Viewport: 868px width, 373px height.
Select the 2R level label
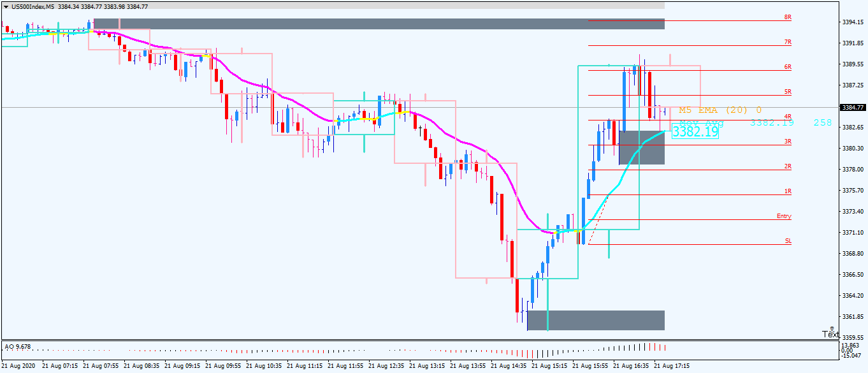click(x=788, y=166)
